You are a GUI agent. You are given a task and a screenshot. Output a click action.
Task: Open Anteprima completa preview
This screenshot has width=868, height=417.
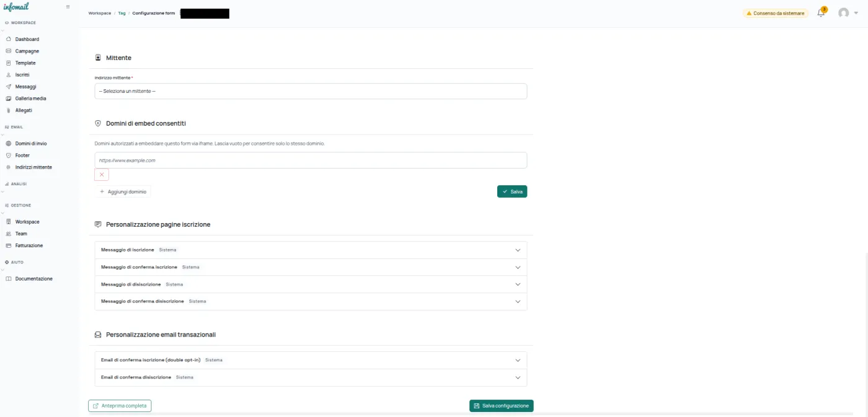pyautogui.click(x=120, y=406)
